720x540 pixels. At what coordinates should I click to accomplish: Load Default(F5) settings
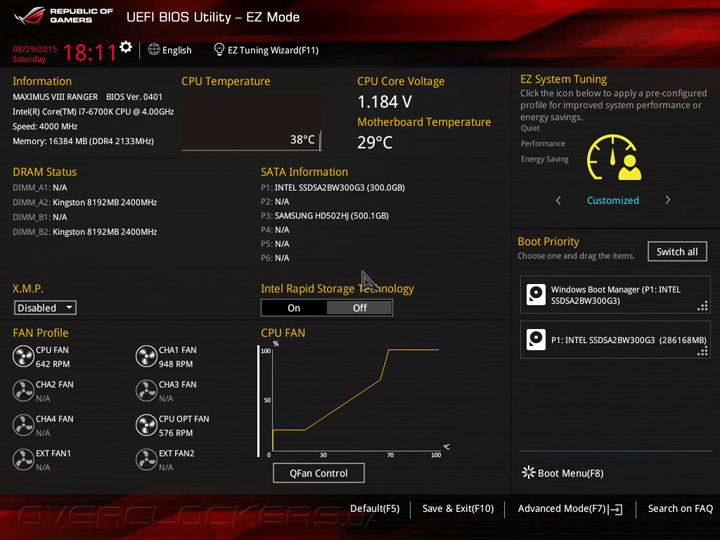coord(375,509)
